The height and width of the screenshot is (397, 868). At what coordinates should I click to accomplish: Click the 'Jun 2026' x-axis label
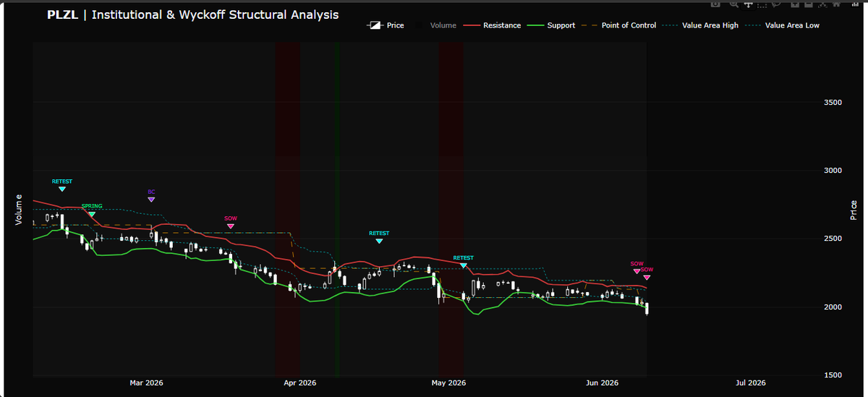click(602, 383)
